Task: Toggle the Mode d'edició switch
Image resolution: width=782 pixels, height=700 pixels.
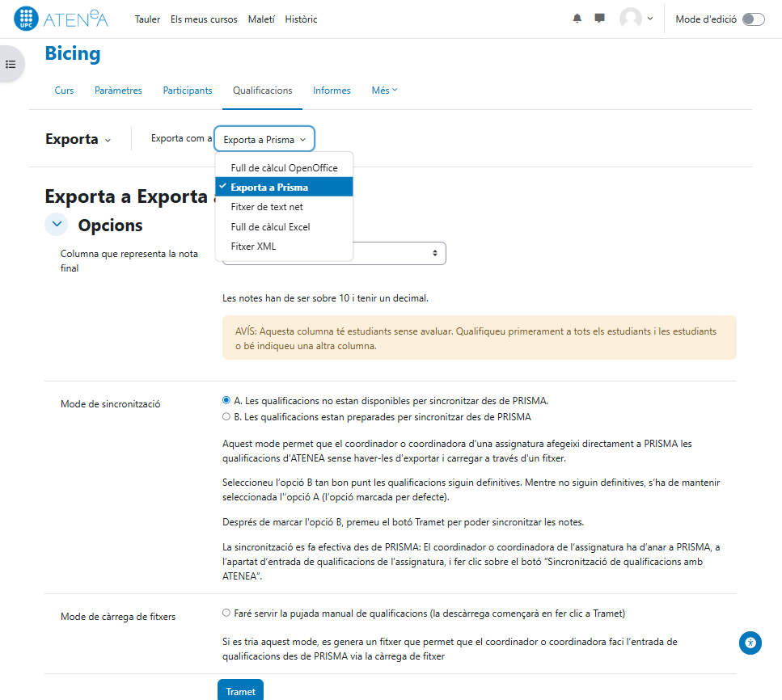Action: click(752, 19)
